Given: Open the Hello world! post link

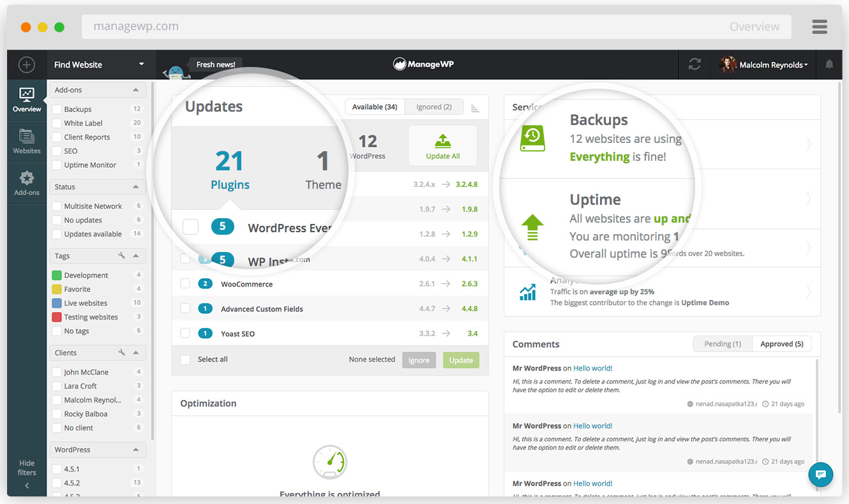Looking at the screenshot, I should [592, 368].
